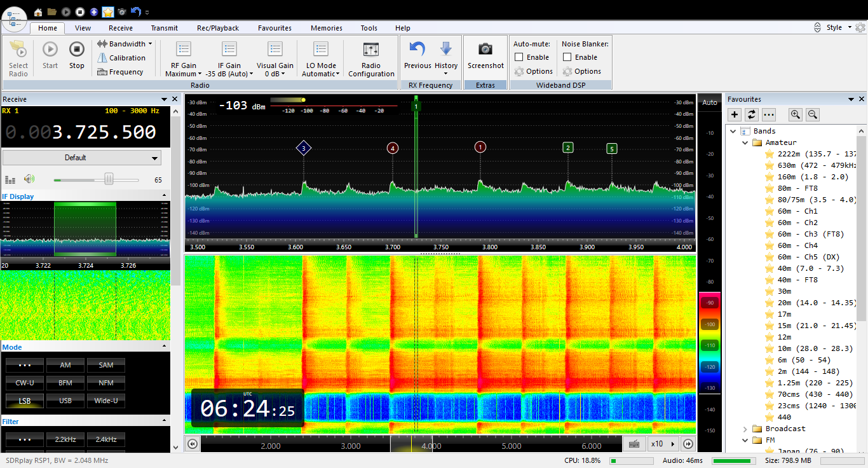
Task: Open the Default profile dropdown
Action: [82, 158]
